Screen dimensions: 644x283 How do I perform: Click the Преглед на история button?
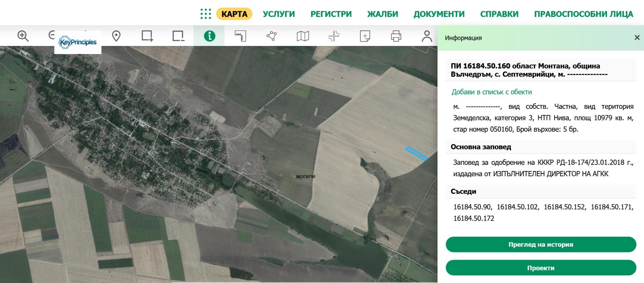[x=541, y=244]
